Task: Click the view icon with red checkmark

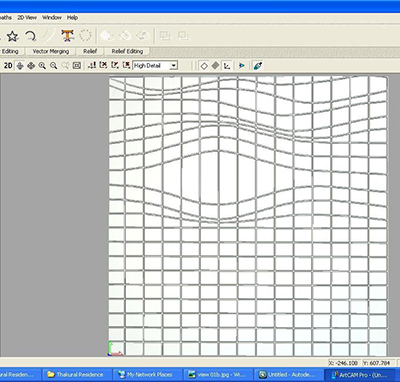Action: click(x=115, y=65)
